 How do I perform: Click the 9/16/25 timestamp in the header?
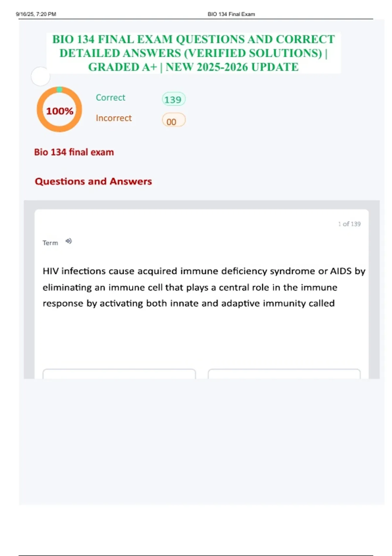(36, 14)
